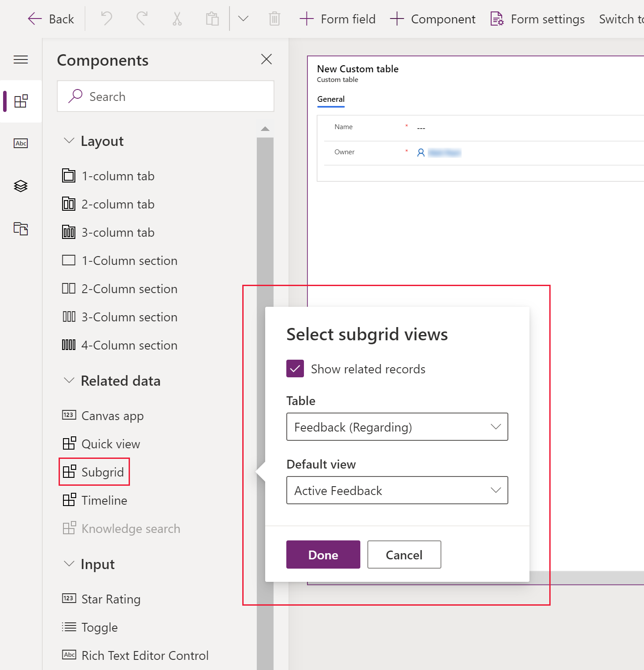Image resolution: width=644 pixels, height=670 pixels.
Task: Open the form libraries sidebar icon
Action: pos(21,229)
